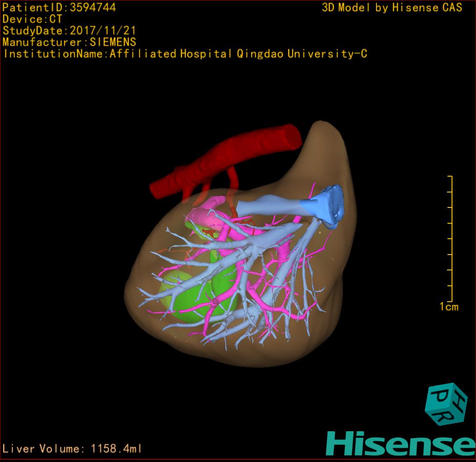476x462 pixels.
Task: Click the "3D Model by Hisense CAS" caption
Action: click(x=392, y=7)
